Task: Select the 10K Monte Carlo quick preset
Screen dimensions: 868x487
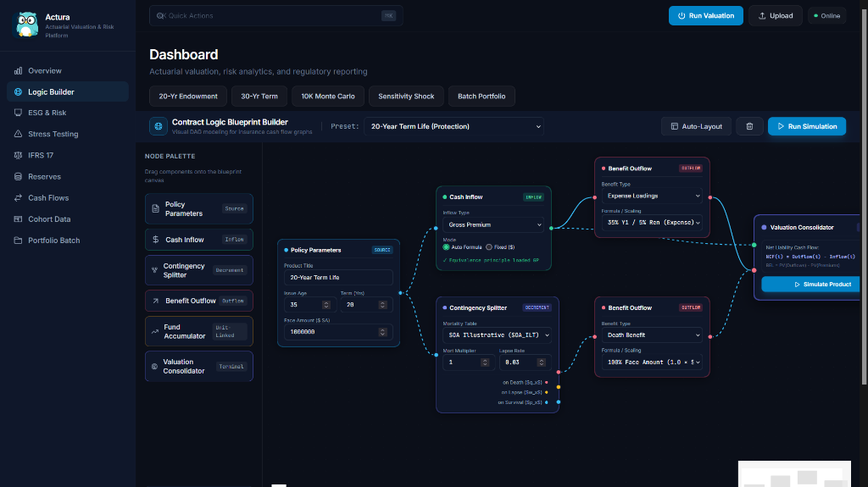Action: pyautogui.click(x=328, y=97)
